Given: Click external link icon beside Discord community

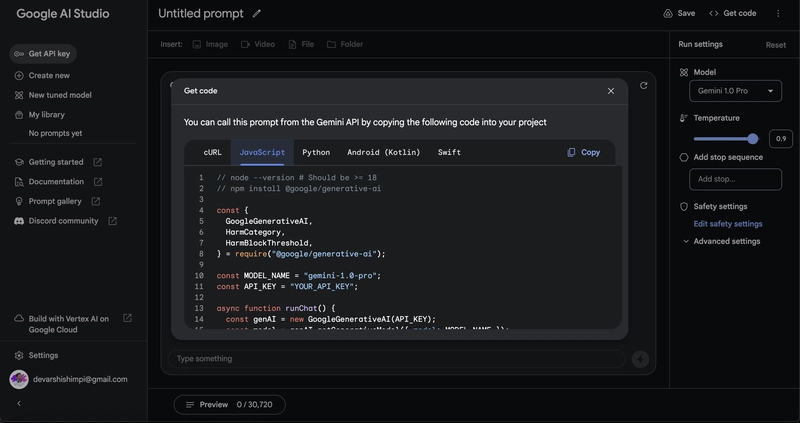Looking at the screenshot, I should (112, 221).
